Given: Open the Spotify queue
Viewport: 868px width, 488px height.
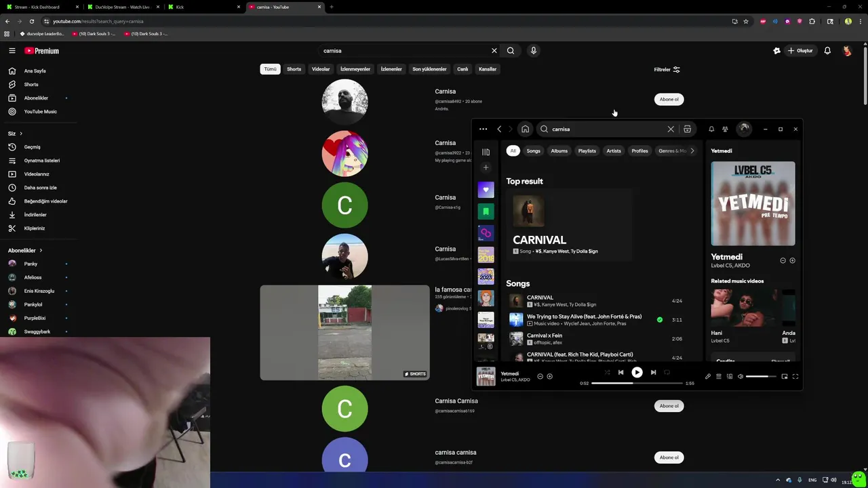Looking at the screenshot, I should click(x=719, y=376).
